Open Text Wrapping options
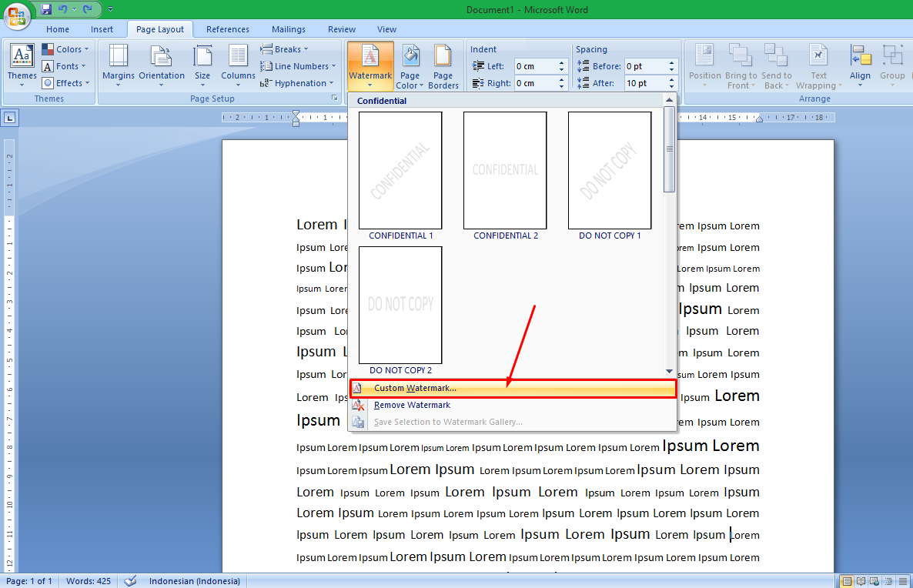This screenshot has width=913, height=588. pos(818,66)
